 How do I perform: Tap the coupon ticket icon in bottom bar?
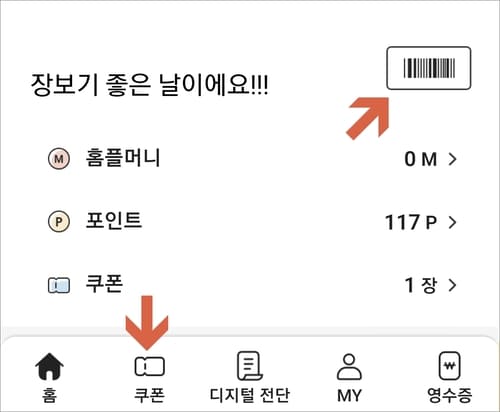[150, 366]
